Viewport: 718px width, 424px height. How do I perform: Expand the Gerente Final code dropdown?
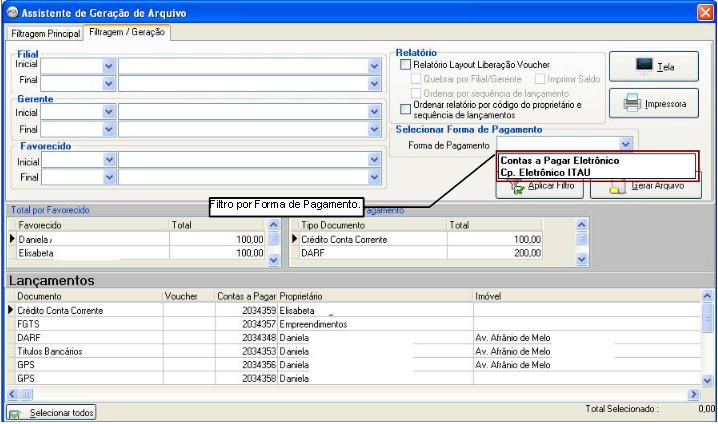point(109,129)
